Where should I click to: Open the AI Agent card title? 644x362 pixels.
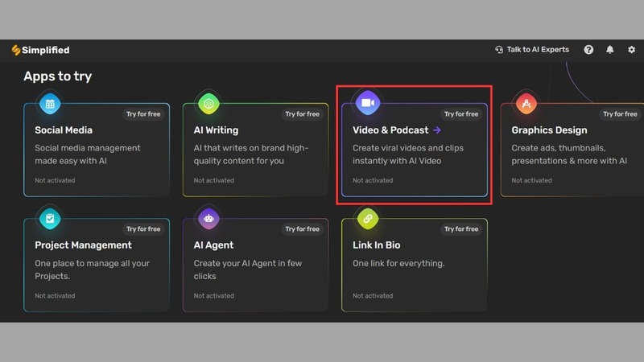pos(213,245)
